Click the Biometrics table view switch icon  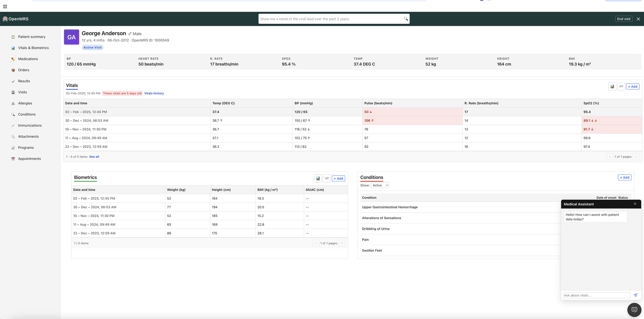[327, 178]
